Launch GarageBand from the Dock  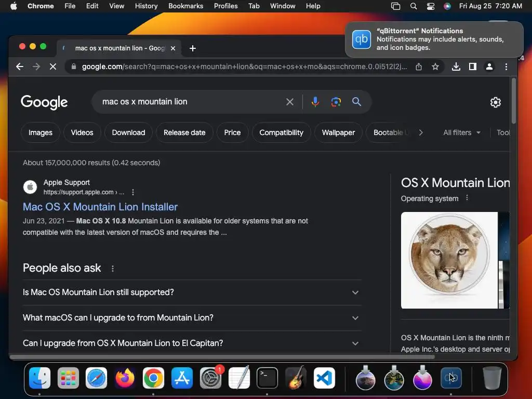point(296,378)
